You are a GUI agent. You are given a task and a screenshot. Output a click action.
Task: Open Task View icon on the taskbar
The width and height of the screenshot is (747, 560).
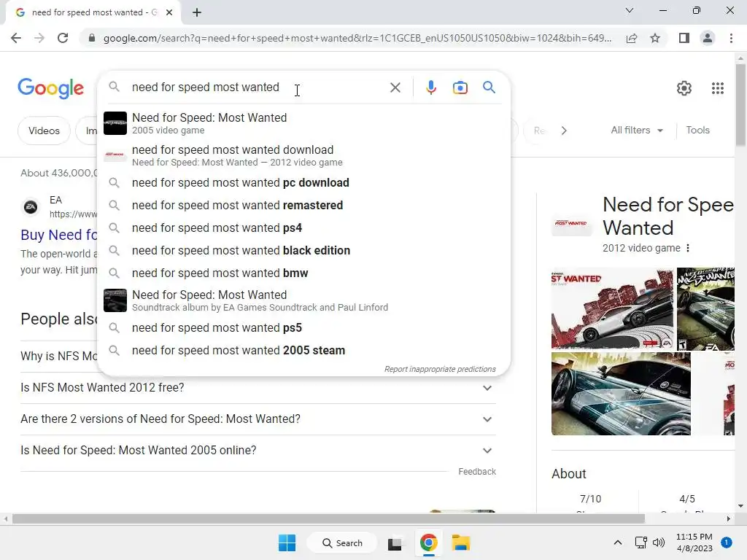pos(395,543)
